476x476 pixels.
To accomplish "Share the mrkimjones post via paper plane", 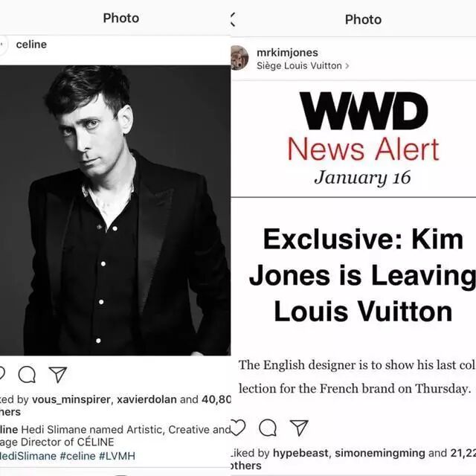I will point(299,428).
